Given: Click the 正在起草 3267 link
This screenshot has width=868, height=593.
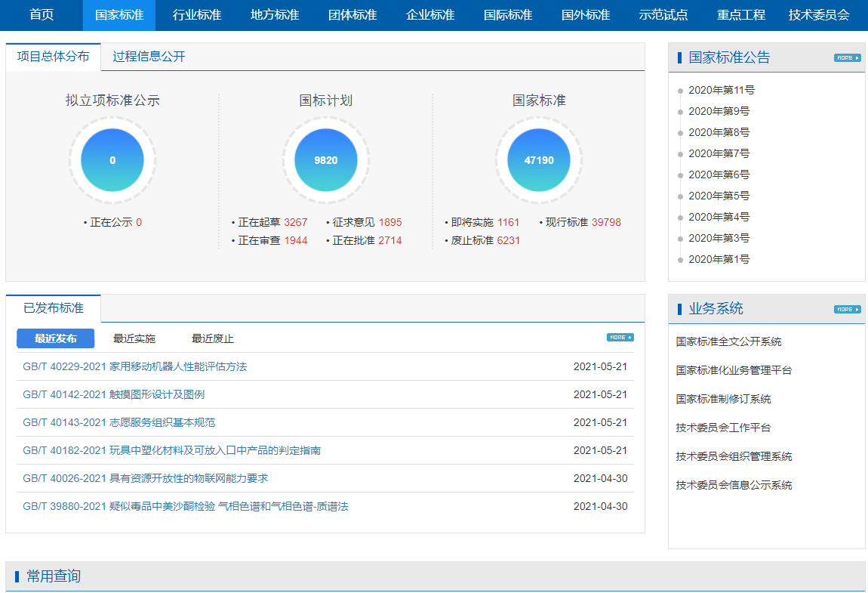Looking at the screenshot, I should click(x=267, y=223).
